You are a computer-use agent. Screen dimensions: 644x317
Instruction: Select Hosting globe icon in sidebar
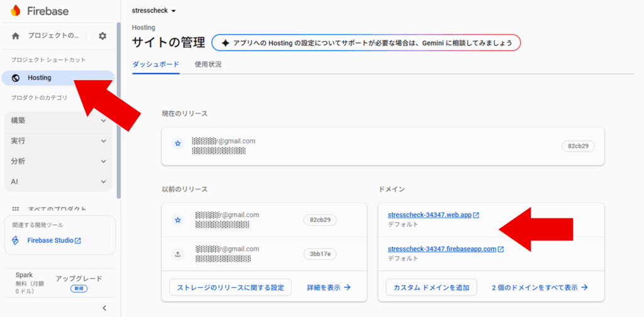pos(16,77)
